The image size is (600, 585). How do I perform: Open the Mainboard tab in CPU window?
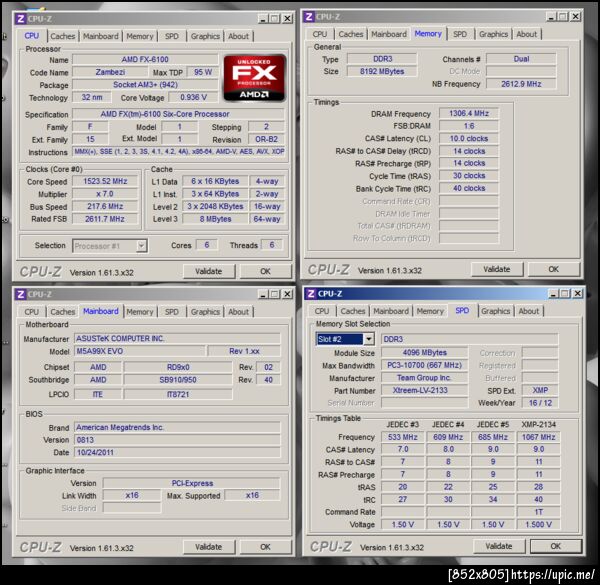[x=101, y=36]
